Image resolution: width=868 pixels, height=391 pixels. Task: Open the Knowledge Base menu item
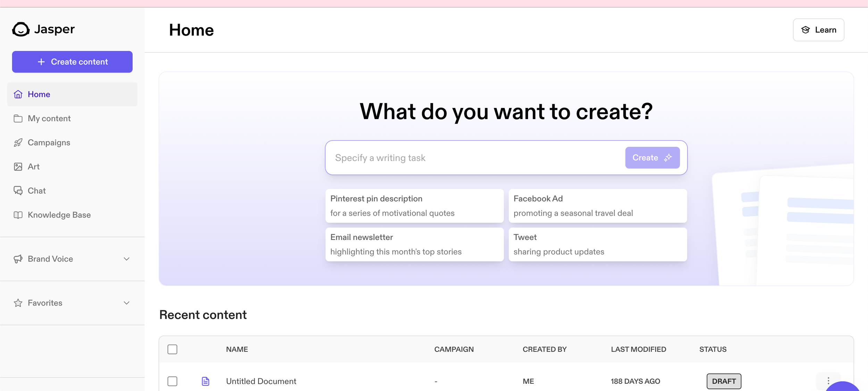pos(59,215)
